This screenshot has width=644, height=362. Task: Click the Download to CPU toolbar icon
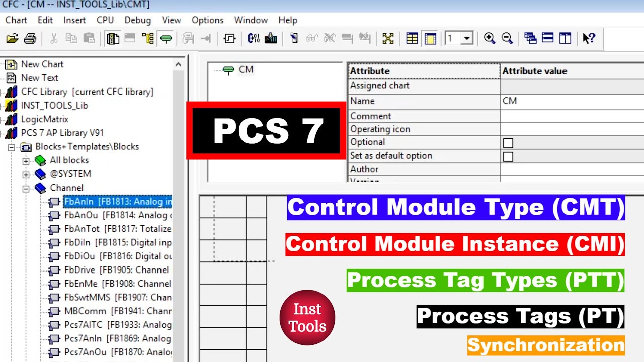coord(271,39)
